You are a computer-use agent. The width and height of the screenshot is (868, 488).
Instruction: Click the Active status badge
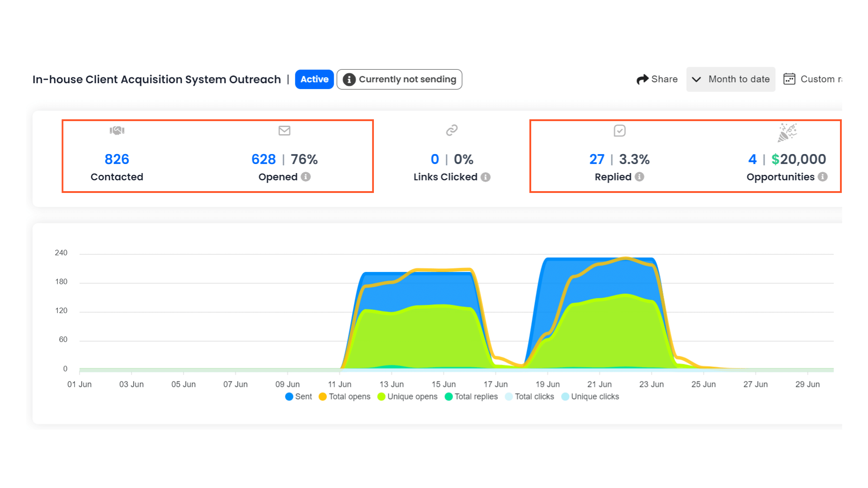314,80
